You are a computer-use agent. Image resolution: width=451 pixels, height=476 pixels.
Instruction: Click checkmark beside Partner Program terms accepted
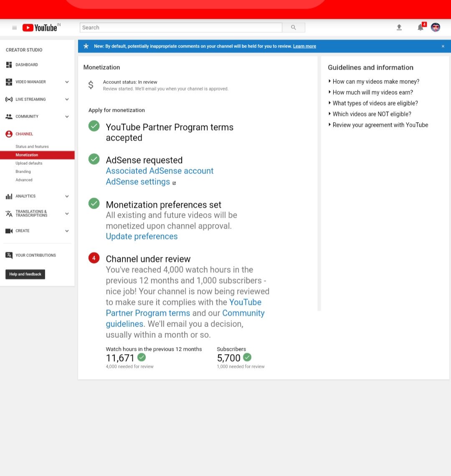(94, 126)
